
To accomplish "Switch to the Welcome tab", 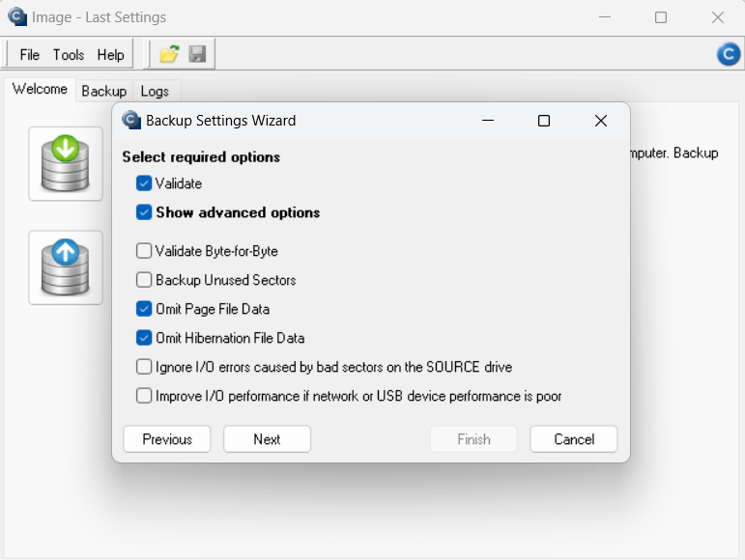I will [40, 89].
